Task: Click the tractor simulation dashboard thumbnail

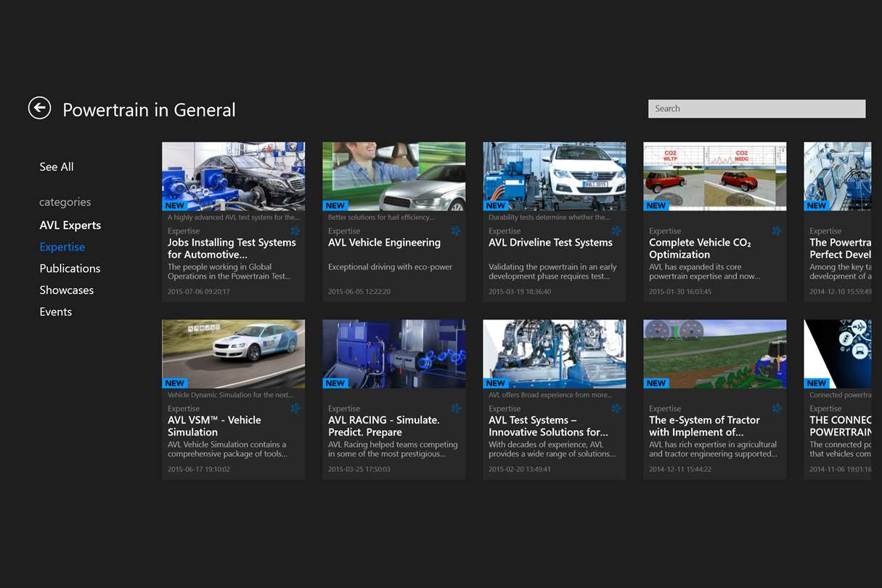Action: [x=715, y=354]
